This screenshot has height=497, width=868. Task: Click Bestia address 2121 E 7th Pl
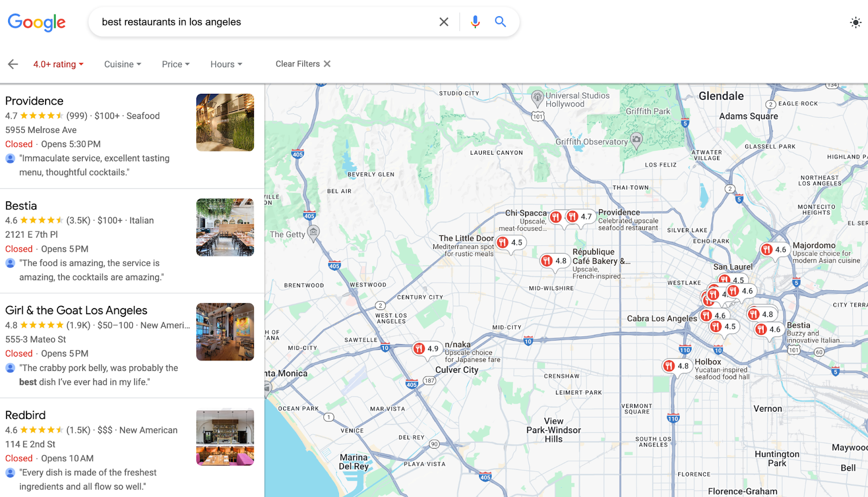[31, 235]
